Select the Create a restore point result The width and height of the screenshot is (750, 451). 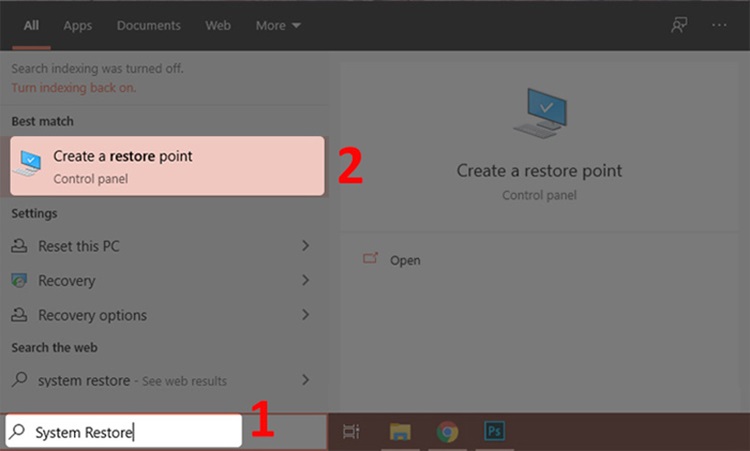[x=167, y=166]
